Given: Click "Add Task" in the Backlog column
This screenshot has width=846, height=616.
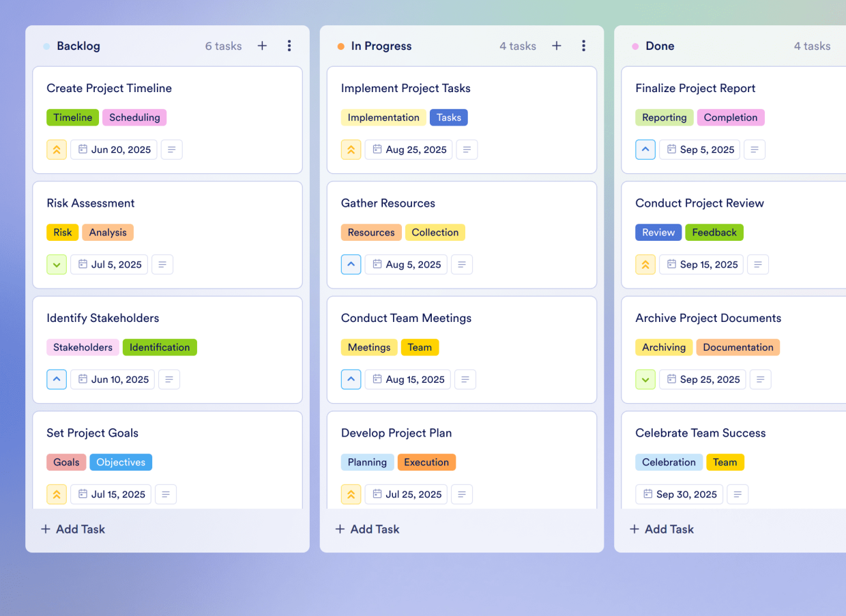Looking at the screenshot, I should pyautogui.click(x=72, y=529).
